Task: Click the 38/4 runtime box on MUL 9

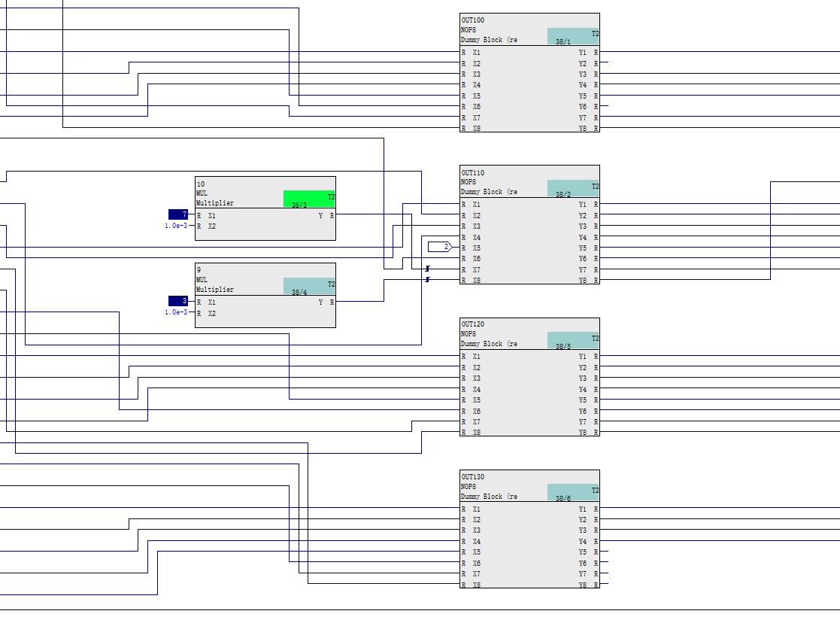Action: click(x=309, y=287)
